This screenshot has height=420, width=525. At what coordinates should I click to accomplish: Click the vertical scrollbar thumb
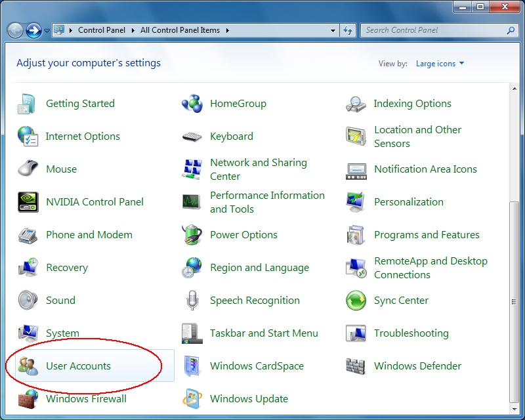514,302
